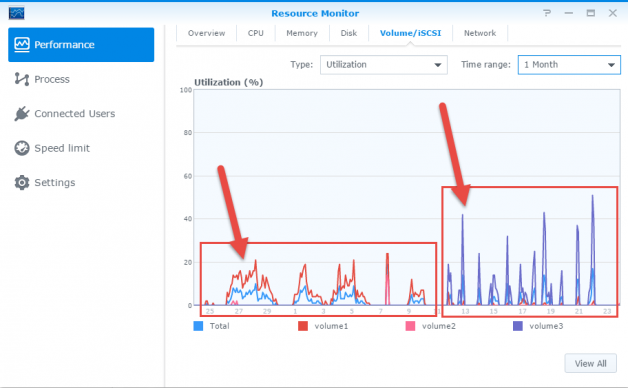Screen dimensions: 628x388
Task: Click the Performance chart icon in sidebar
Action: click(x=22, y=44)
